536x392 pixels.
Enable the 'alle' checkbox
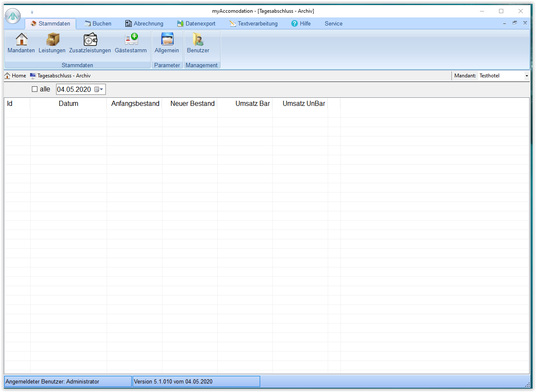click(35, 89)
